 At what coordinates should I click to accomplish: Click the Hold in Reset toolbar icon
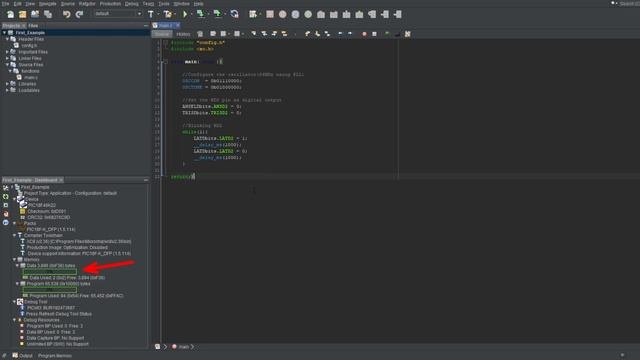234,14
